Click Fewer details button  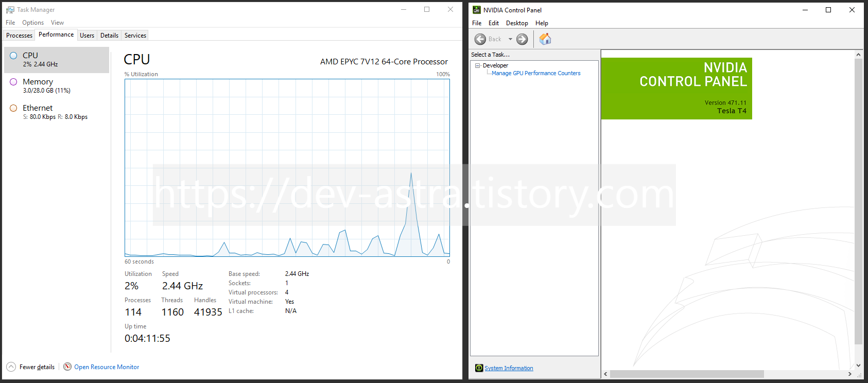[31, 367]
